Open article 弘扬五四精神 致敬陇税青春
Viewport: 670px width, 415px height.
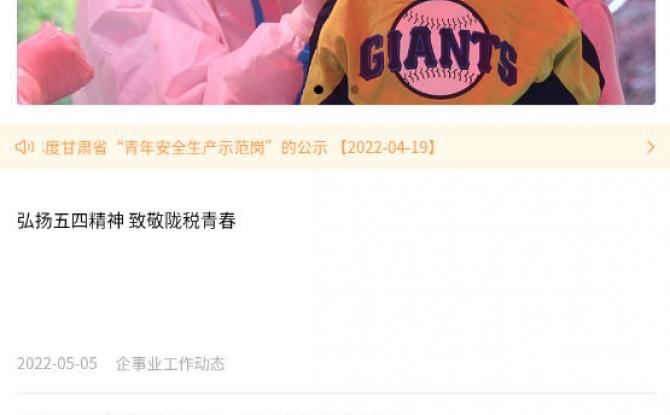point(126,221)
